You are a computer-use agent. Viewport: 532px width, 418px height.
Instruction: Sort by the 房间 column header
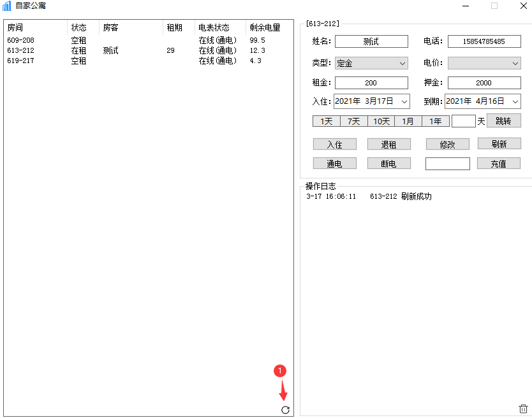[36, 27]
